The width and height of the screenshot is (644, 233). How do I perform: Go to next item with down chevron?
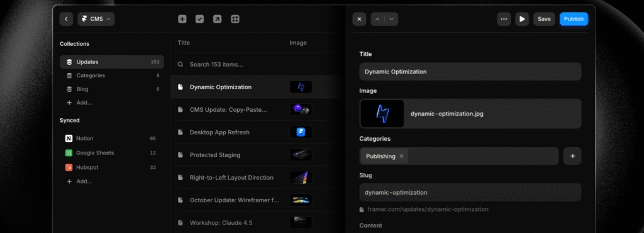(391, 19)
